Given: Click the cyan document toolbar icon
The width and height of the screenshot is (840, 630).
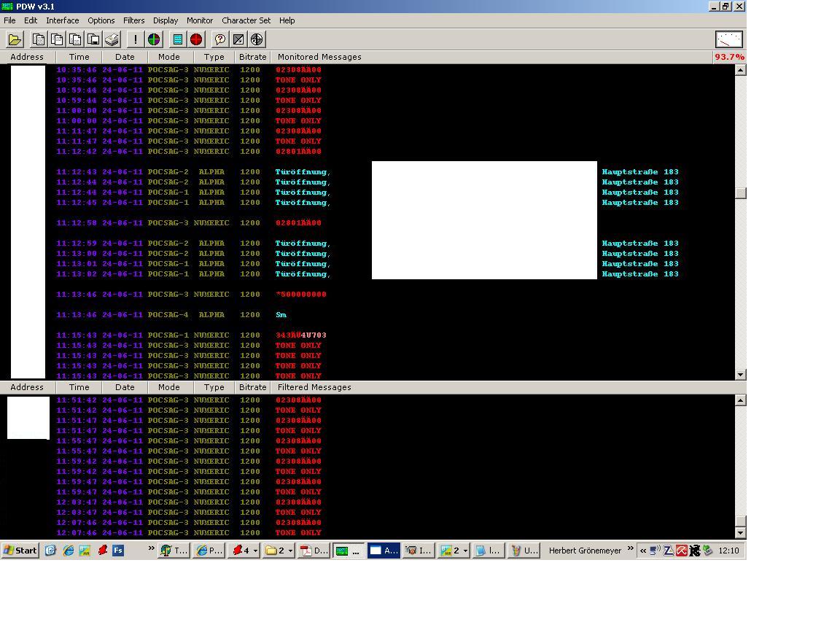Looking at the screenshot, I should click(177, 39).
